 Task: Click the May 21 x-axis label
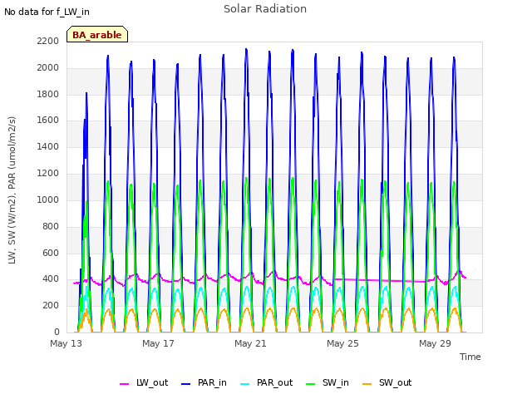(x=250, y=343)
